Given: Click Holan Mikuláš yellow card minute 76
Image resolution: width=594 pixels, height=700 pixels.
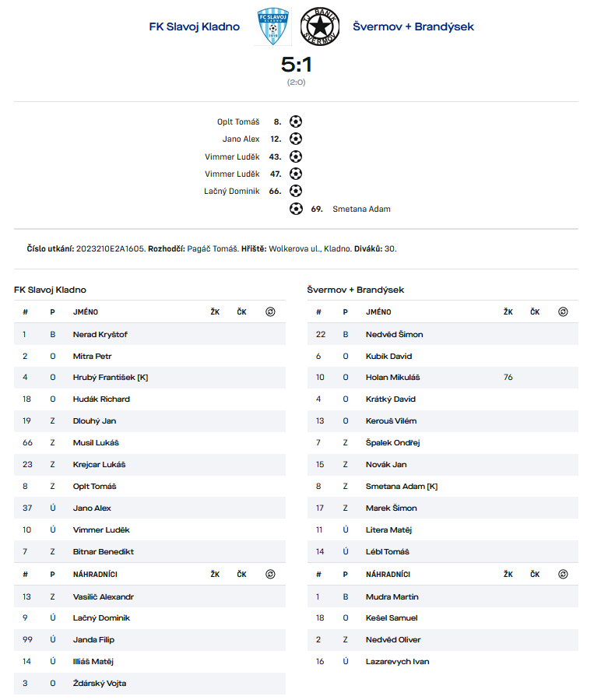Looking at the screenshot, I should pos(508,377).
